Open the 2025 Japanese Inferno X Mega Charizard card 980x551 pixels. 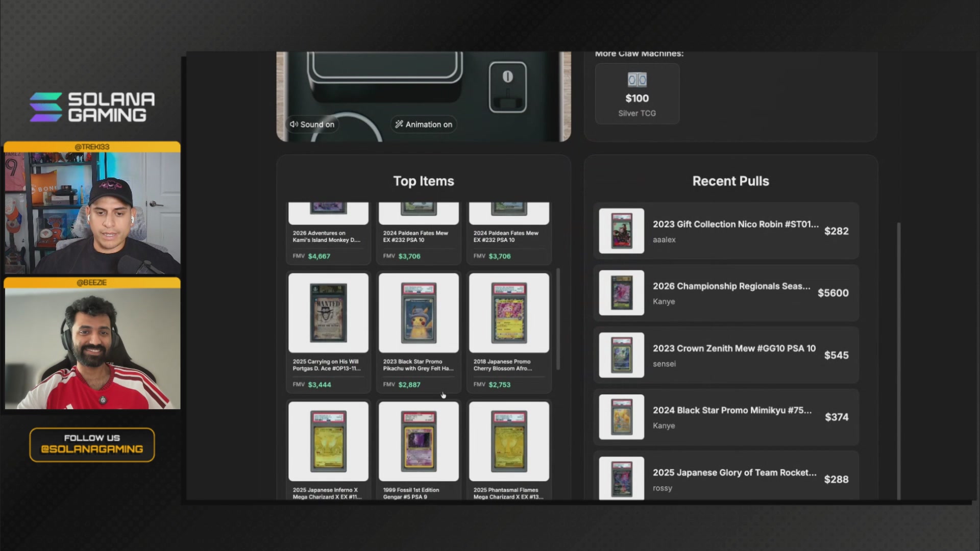click(x=328, y=450)
